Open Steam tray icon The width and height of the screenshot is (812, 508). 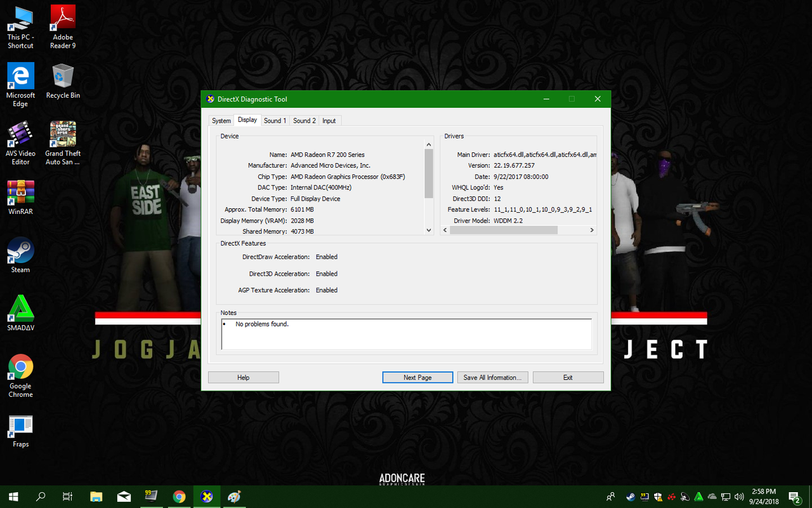tap(631, 497)
